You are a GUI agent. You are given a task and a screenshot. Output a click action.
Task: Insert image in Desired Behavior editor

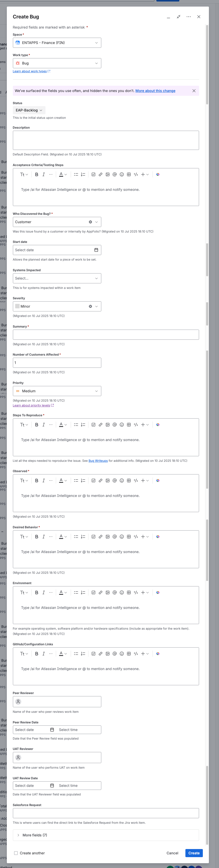pos(107,536)
